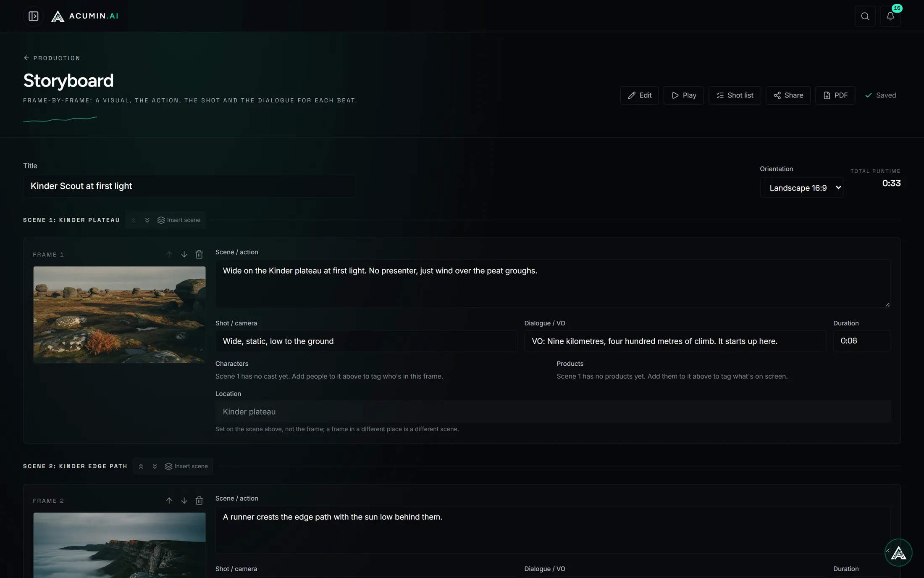Play the storyboard
The image size is (924, 578).
click(683, 95)
